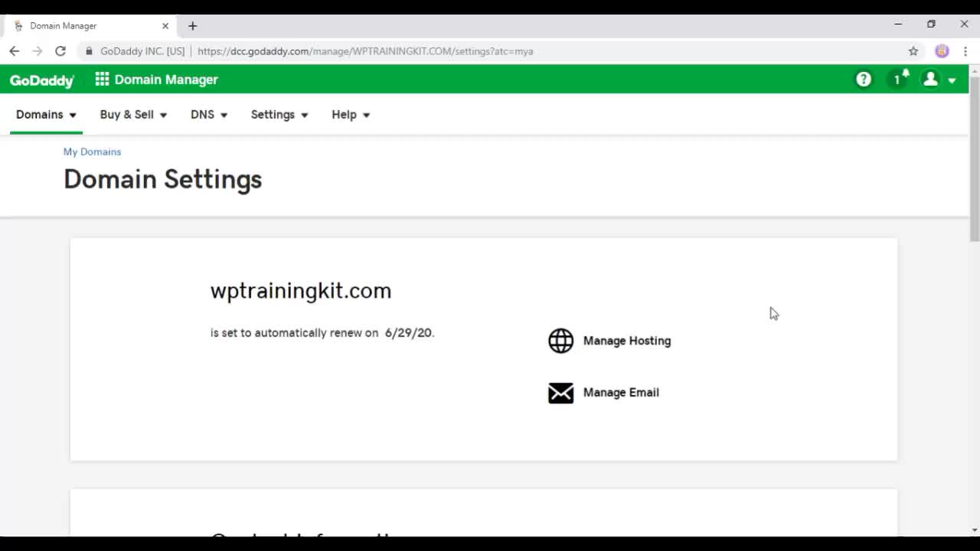Expand the Buy & Sell menu
Image resolution: width=980 pixels, height=551 pixels.
click(x=133, y=115)
